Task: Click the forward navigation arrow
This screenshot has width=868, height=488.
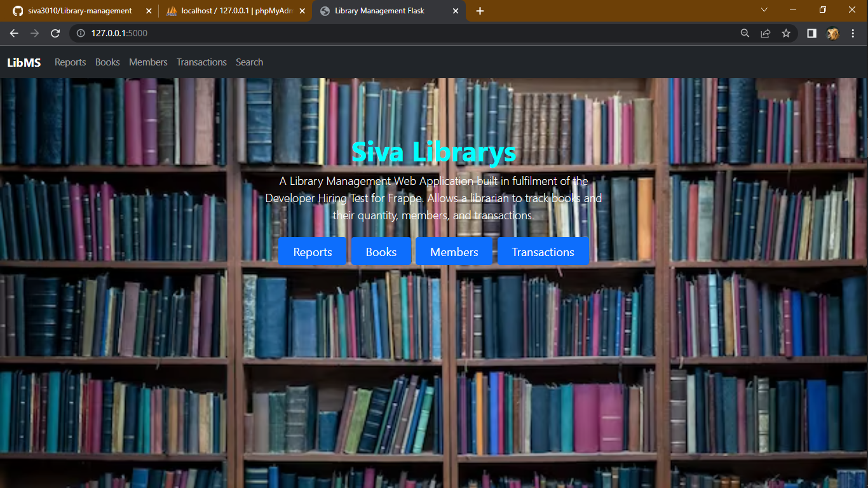Action: coord(34,33)
